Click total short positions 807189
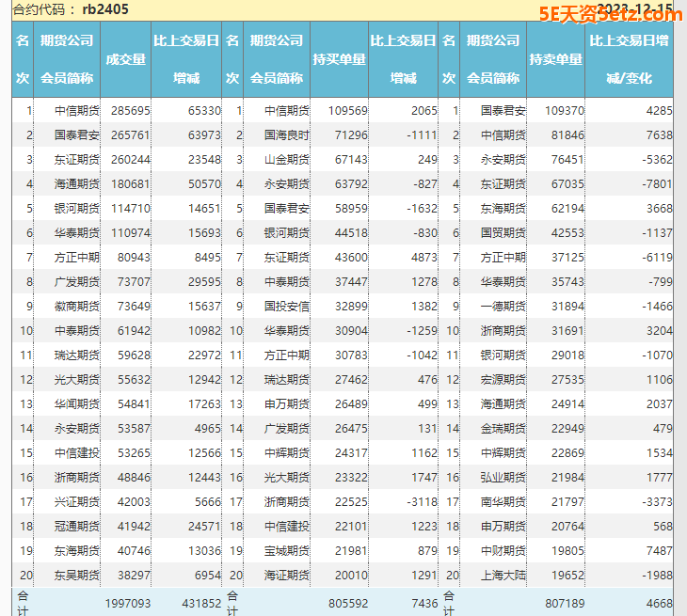This screenshot has height=616, width=687. coord(565,604)
